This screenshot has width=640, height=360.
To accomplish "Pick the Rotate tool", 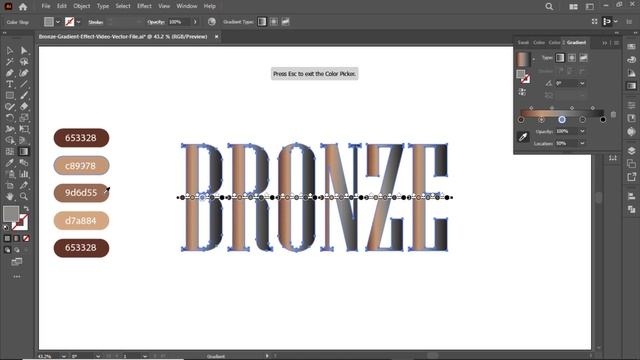I will pyautogui.click(x=9, y=118).
